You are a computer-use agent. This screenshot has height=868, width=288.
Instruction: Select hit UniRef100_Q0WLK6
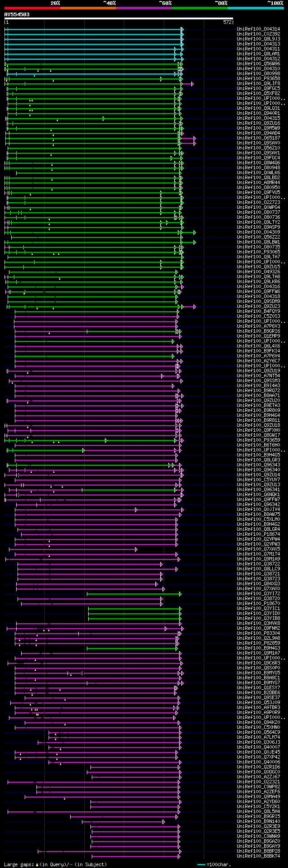258,172
